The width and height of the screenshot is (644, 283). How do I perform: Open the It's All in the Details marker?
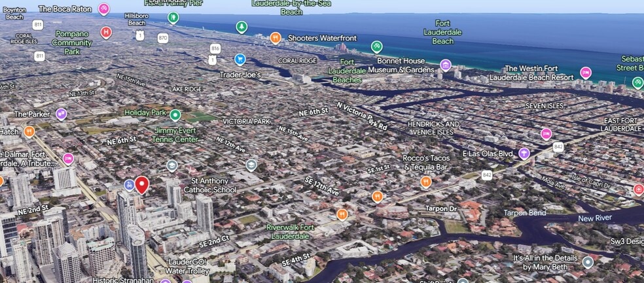click(588, 262)
